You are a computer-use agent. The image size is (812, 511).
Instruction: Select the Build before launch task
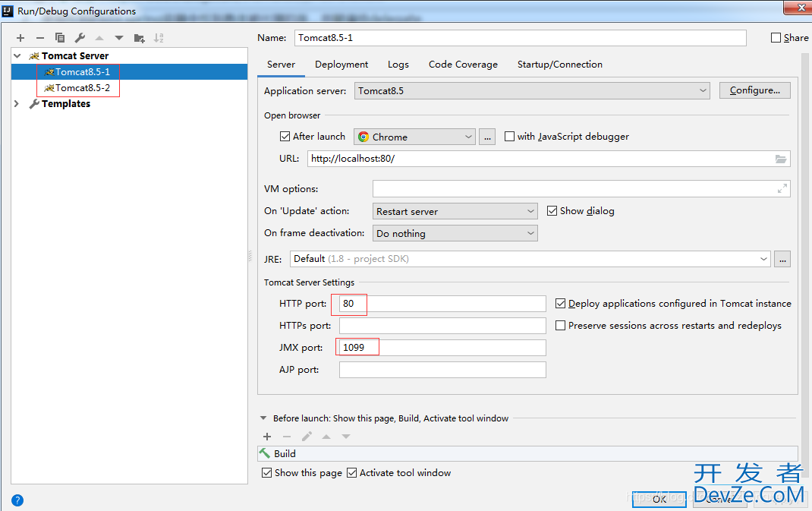pyautogui.click(x=527, y=453)
